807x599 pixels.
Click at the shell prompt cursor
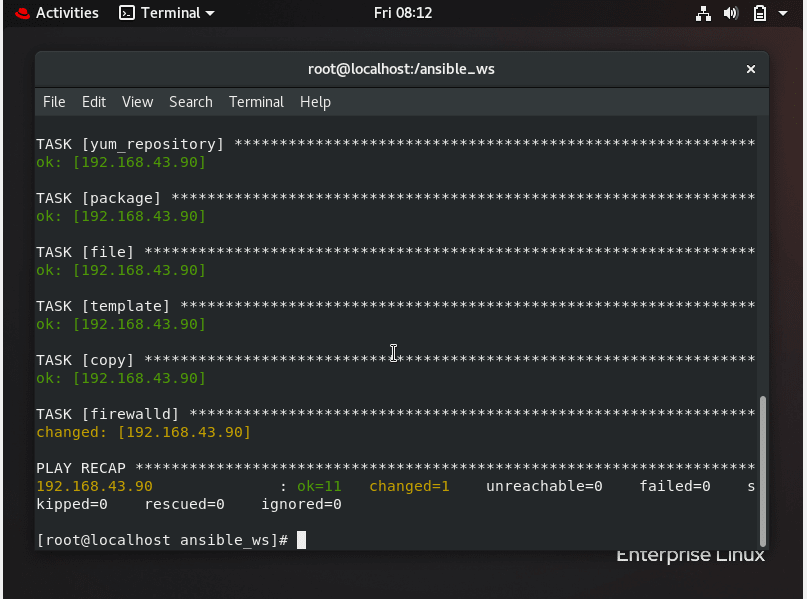302,540
